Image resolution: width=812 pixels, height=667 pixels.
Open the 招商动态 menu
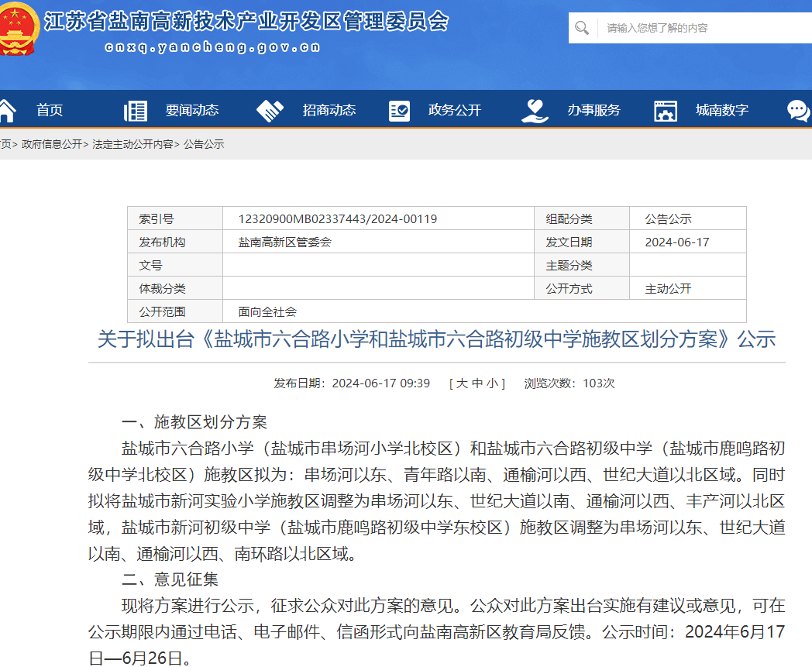coord(329,110)
